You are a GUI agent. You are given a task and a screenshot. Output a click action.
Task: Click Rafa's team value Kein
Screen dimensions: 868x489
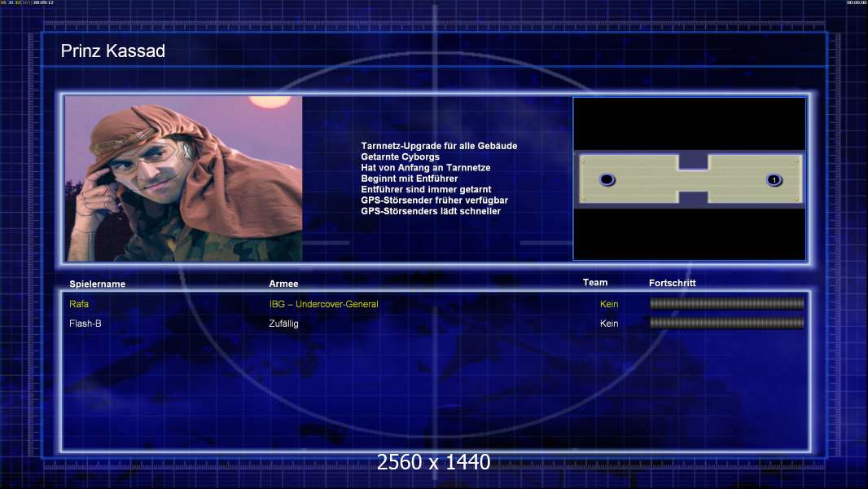pyautogui.click(x=609, y=304)
